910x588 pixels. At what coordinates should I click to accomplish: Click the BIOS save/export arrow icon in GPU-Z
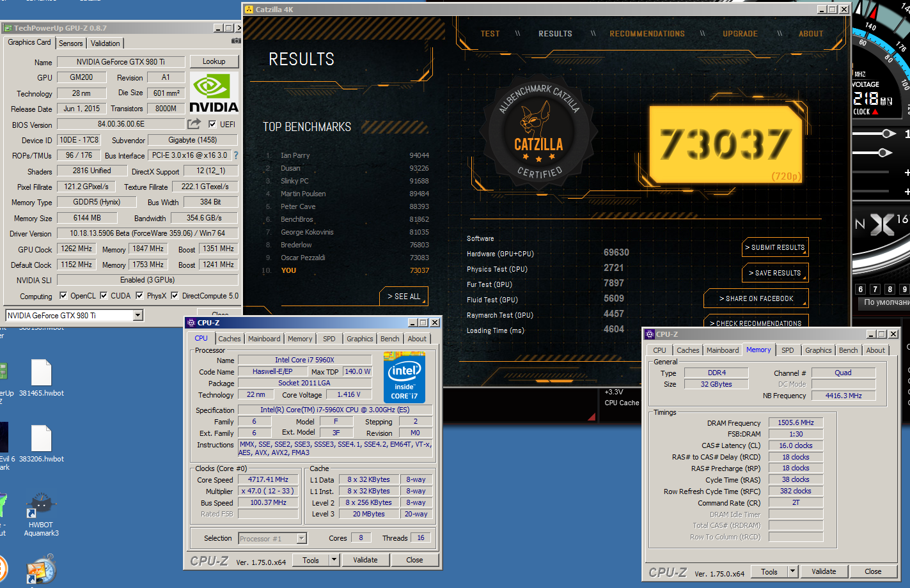[194, 123]
